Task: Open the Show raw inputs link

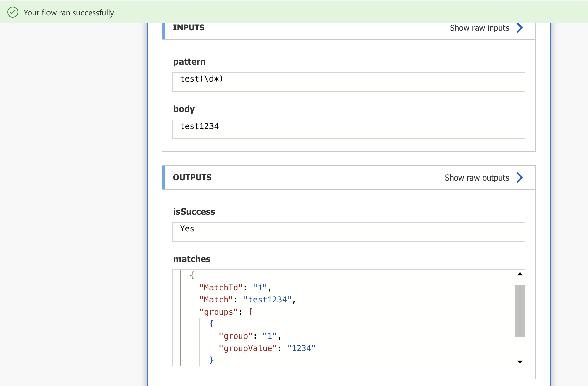Action: coord(479,28)
